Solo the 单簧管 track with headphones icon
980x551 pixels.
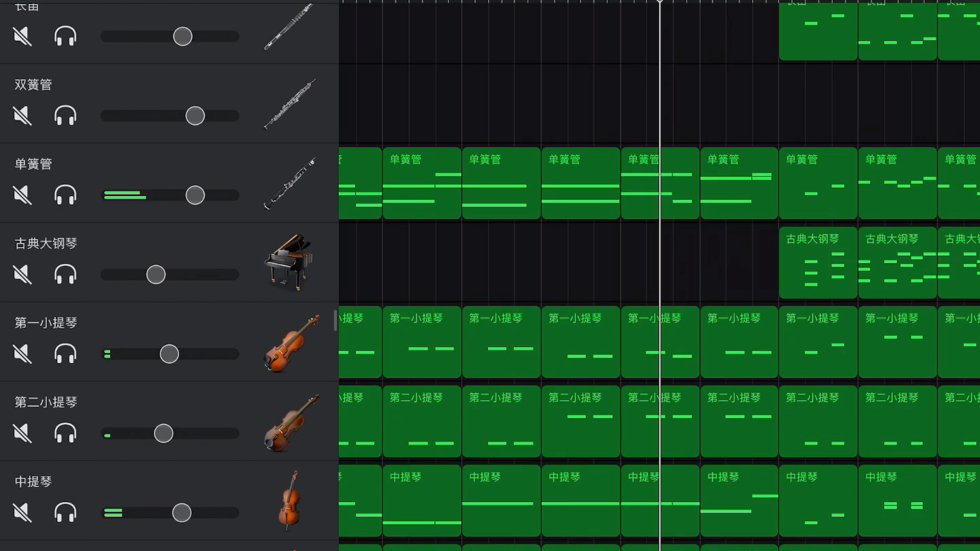click(x=65, y=195)
